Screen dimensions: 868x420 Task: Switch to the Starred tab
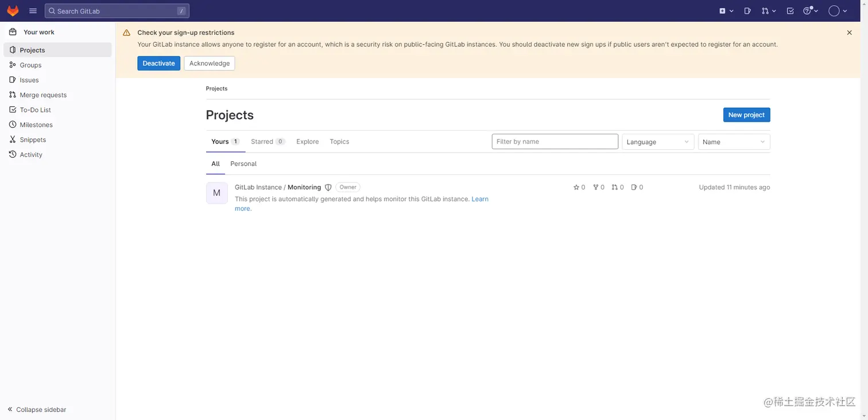[x=268, y=142]
